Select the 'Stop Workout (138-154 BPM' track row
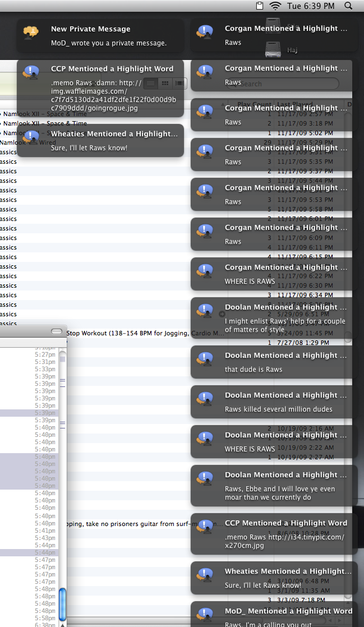Viewport: 364px width, 627px height. click(x=145, y=333)
